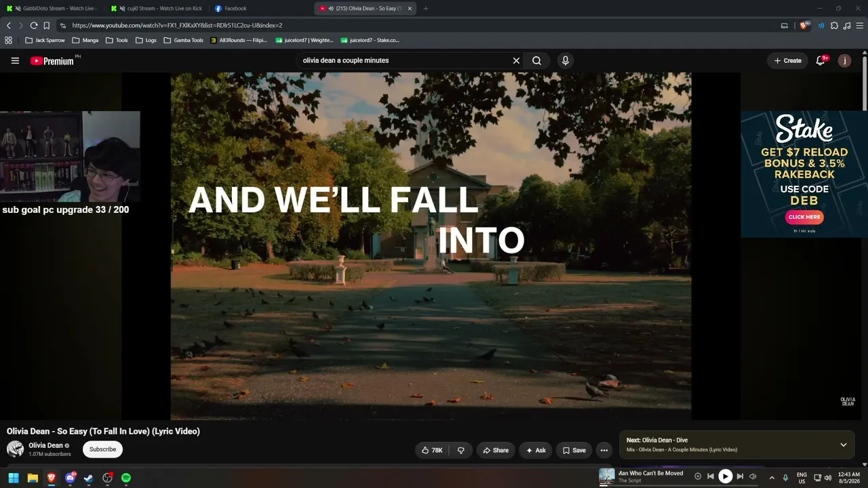The width and height of the screenshot is (868, 488).
Task: Open Jack Sparrow bookmarks folder
Action: click(45, 40)
